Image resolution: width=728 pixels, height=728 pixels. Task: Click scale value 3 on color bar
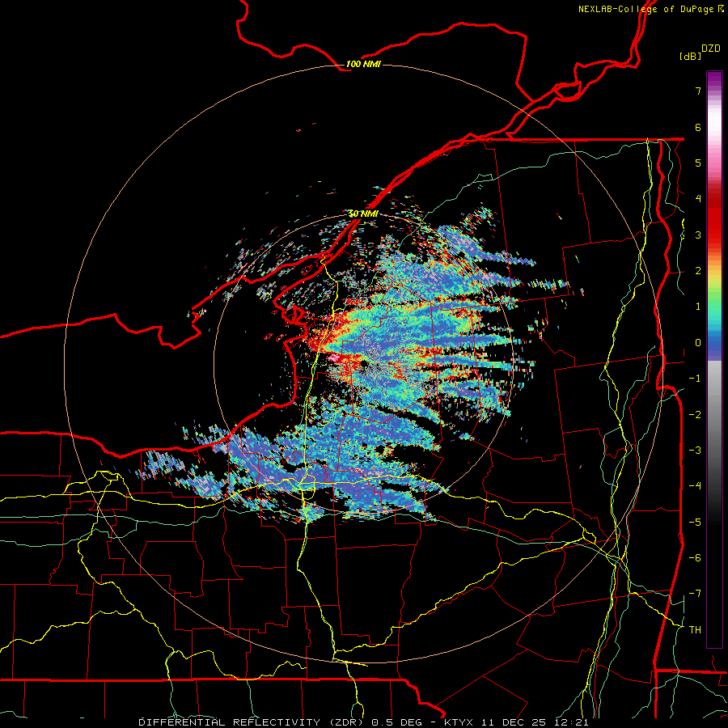click(x=698, y=235)
